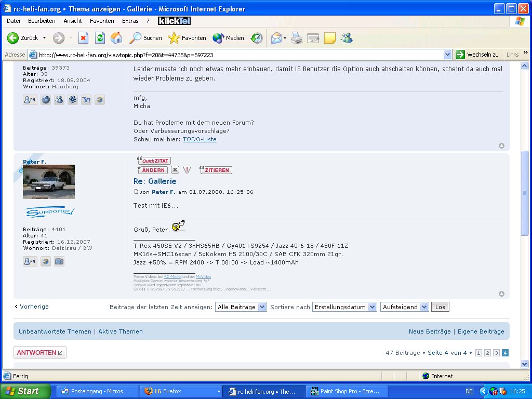Image resolution: width=532 pixels, height=399 pixels.
Task: Go to the Home page icon
Action: tap(116, 38)
